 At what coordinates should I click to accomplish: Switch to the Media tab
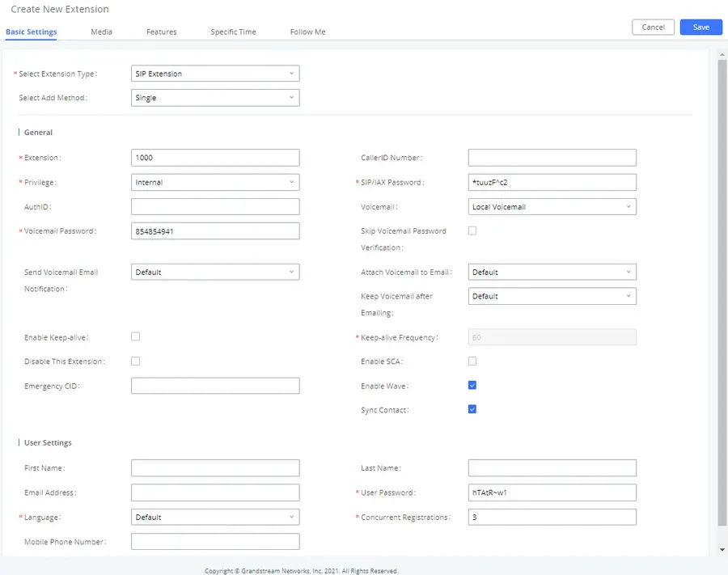coord(101,32)
